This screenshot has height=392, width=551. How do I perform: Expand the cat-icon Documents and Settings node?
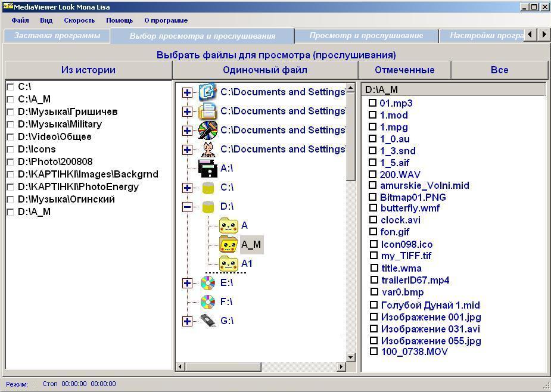click(187, 150)
